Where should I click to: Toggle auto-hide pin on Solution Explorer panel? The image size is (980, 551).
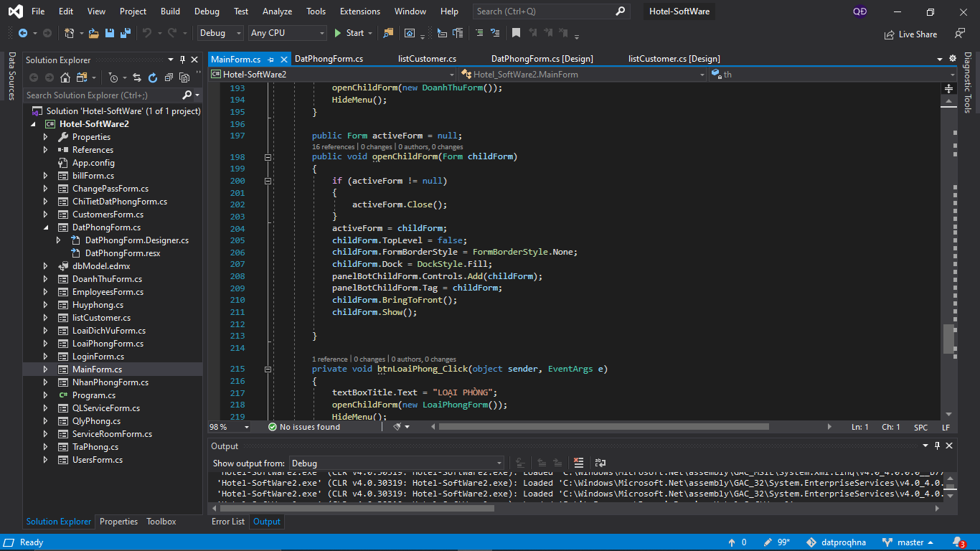coord(183,60)
